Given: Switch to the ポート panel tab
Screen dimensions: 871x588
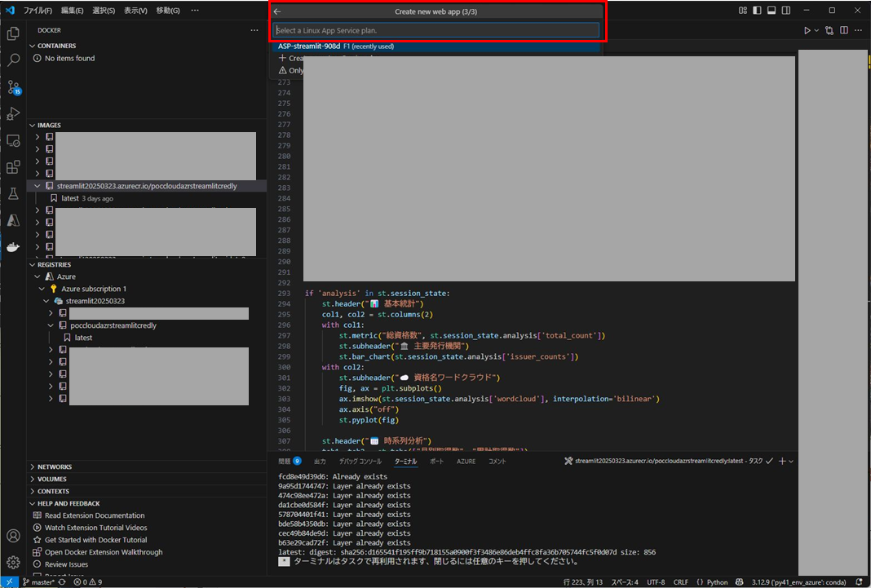Looking at the screenshot, I should [436, 462].
